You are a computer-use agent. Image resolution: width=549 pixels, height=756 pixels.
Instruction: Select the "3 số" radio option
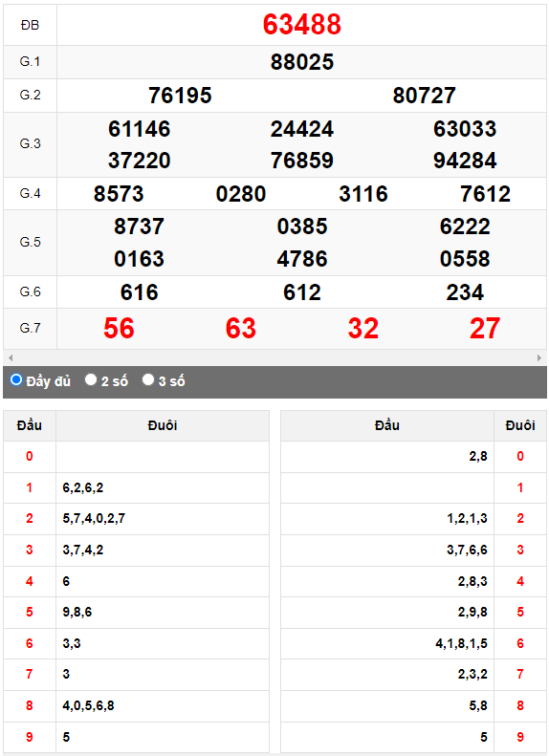click(x=148, y=380)
